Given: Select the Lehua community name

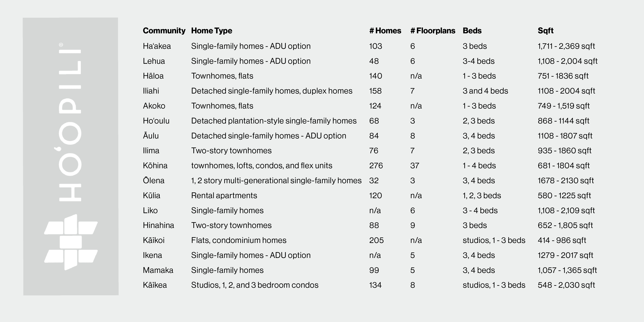Looking at the screenshot, I should coord(154,61).
